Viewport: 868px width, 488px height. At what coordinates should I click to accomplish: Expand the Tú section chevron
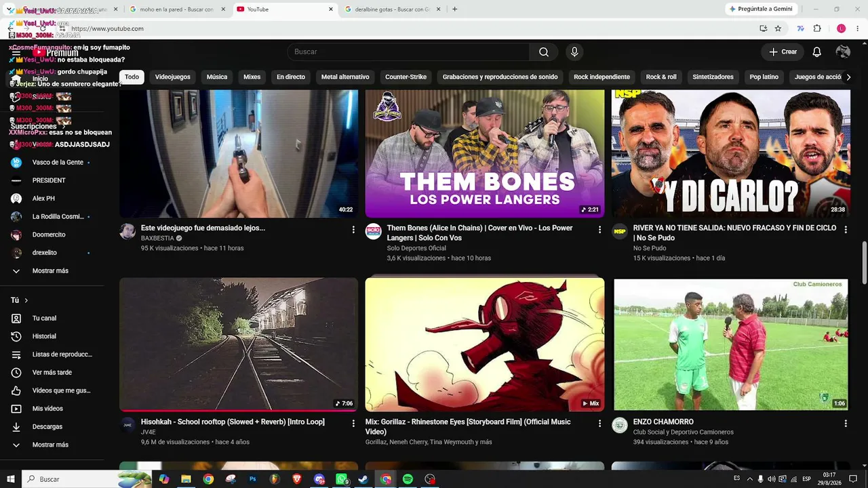click(26, 300)
